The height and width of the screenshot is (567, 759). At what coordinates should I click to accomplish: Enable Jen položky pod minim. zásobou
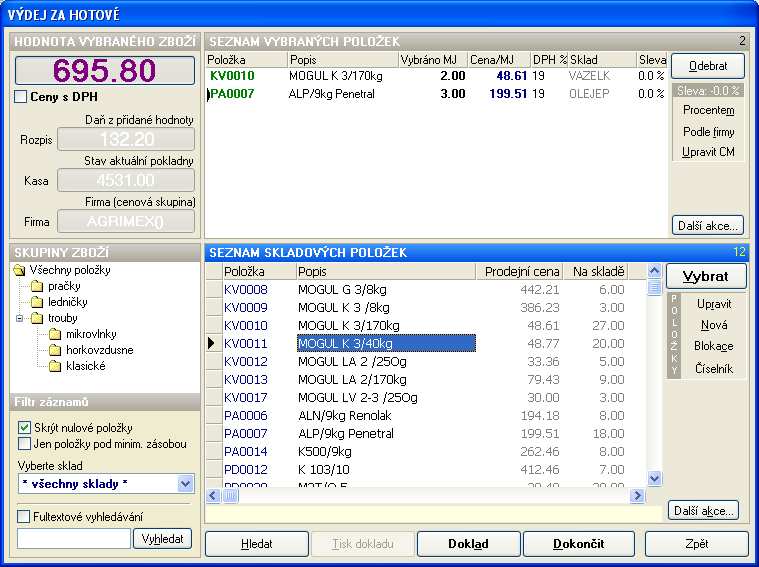click(x=24, y=444)
